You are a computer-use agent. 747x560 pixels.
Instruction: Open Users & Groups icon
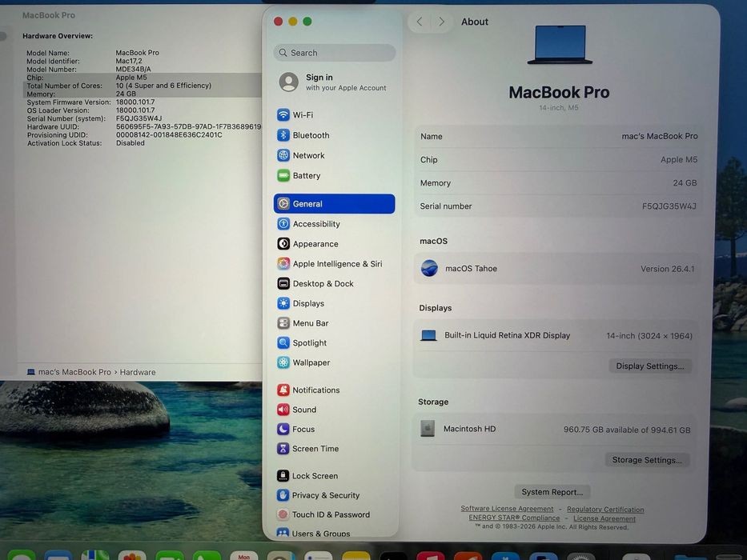pyautogui.click(x=283, y=533)
